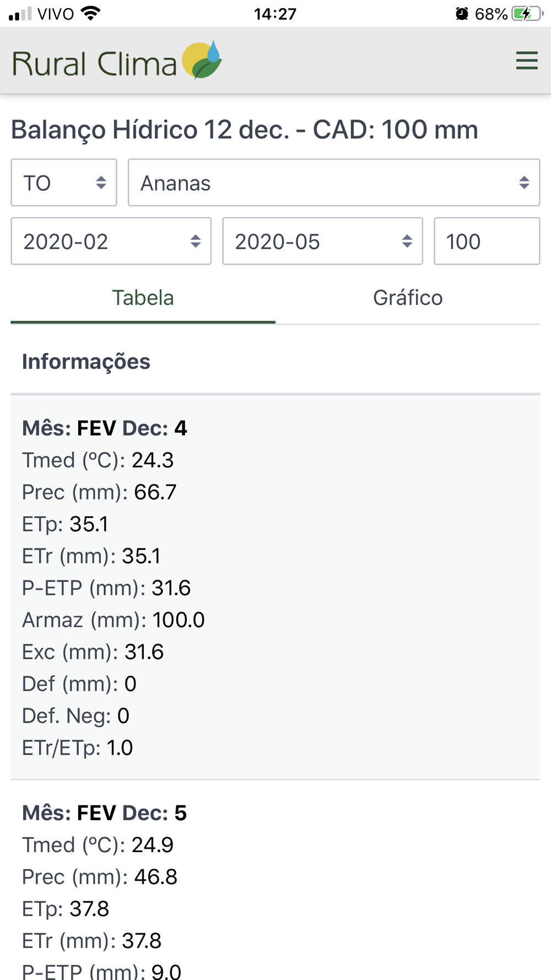Click the arrow on Ananas selector
Viewport: 551px width, 980px height.
pyautogui.click(x=524, y=182)
